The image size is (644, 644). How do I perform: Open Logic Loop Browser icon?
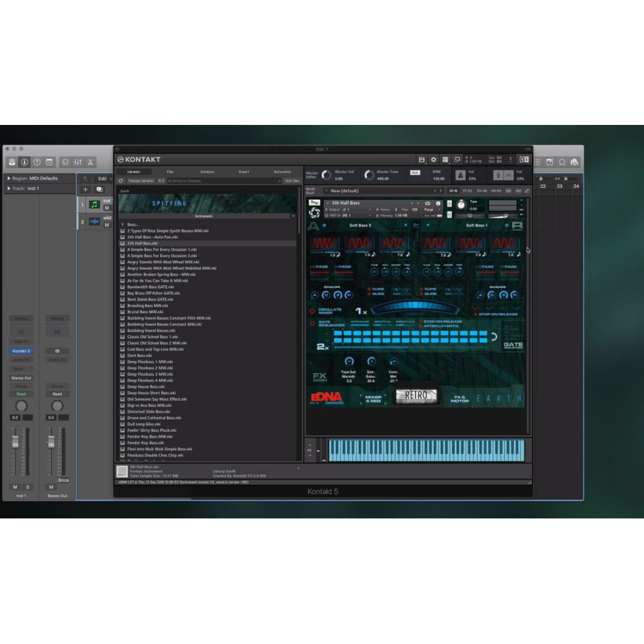click(x=562, y=162)
